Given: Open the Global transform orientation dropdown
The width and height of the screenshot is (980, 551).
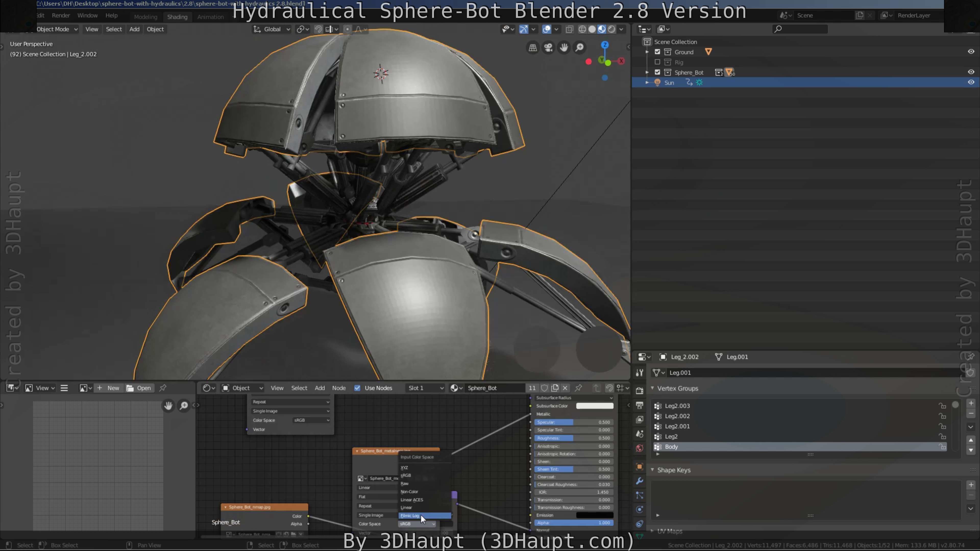Looking at the screenshot, I should point(272,29).
